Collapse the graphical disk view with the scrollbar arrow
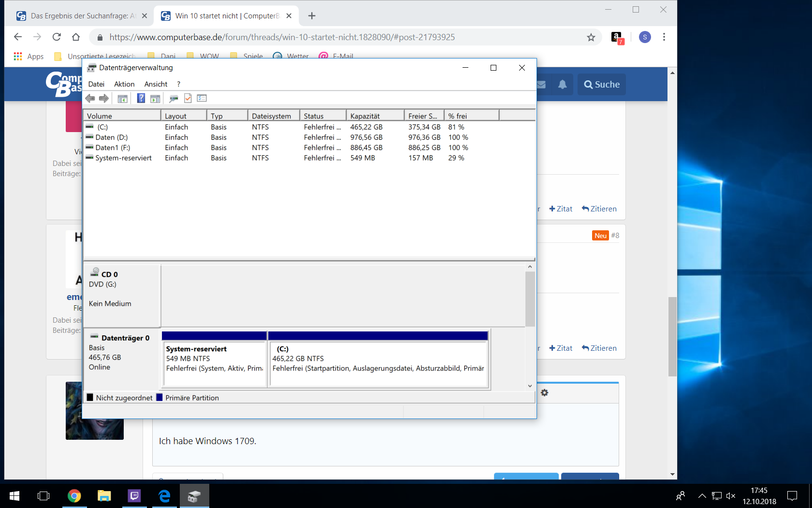The height and width of the screenshot is (508, 812). (530, 266)
